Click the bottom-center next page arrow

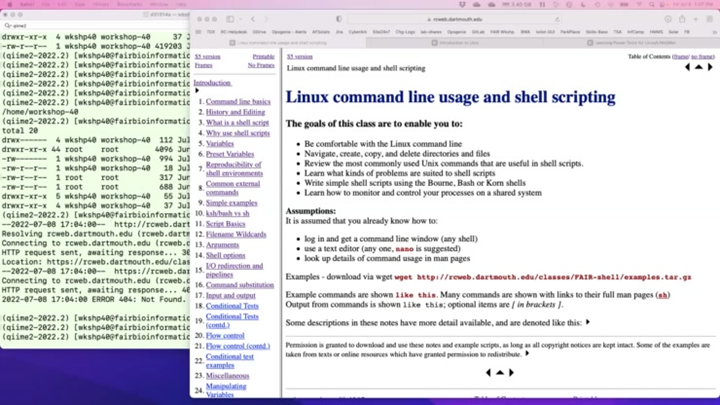coord(512,372)
